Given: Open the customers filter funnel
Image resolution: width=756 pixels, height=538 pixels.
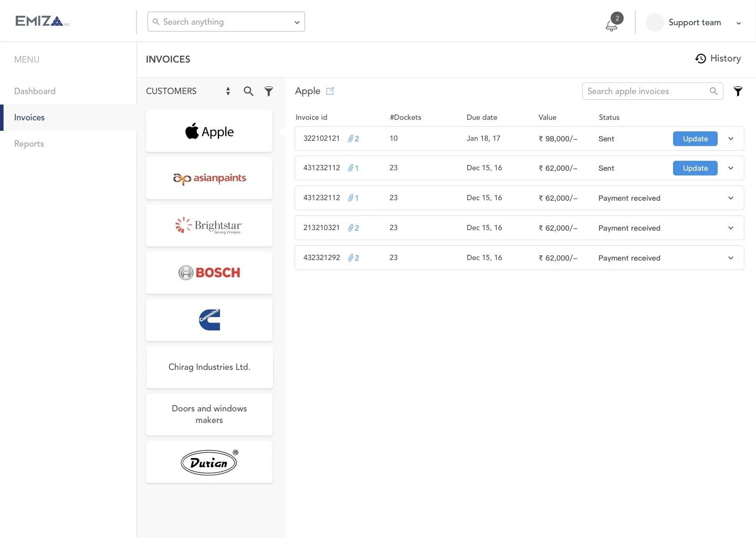Looking at the screenshot, I should 269,91.
